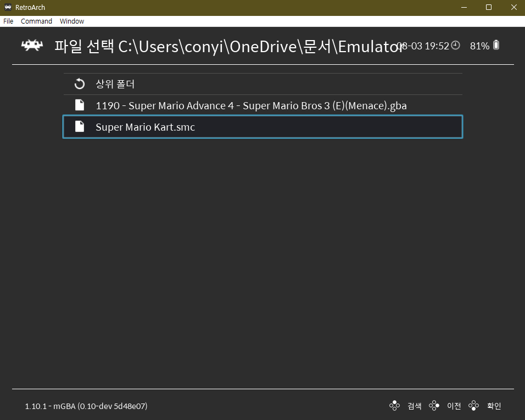This screenshot has height=420, width=525.
Task: Open the File menu
Action: [8, 21]
